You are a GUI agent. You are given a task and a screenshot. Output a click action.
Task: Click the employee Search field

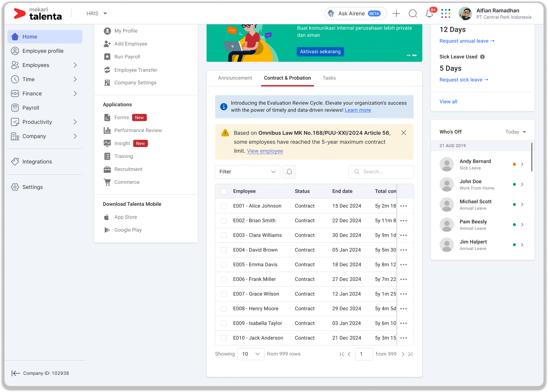tap(381, 172)
